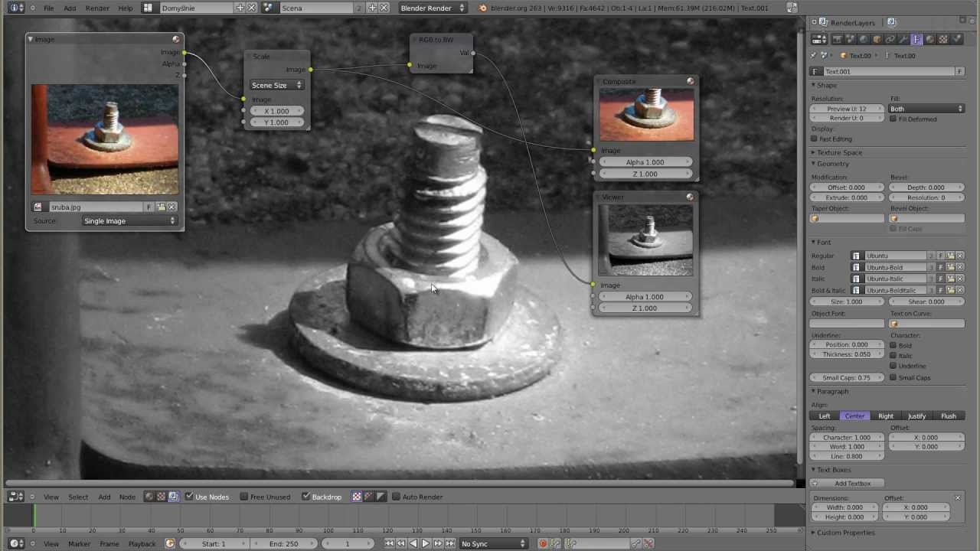The image size is (980, 551).
Task: Set paragraph alignment to Left
Action: click(x=825, y=416)
